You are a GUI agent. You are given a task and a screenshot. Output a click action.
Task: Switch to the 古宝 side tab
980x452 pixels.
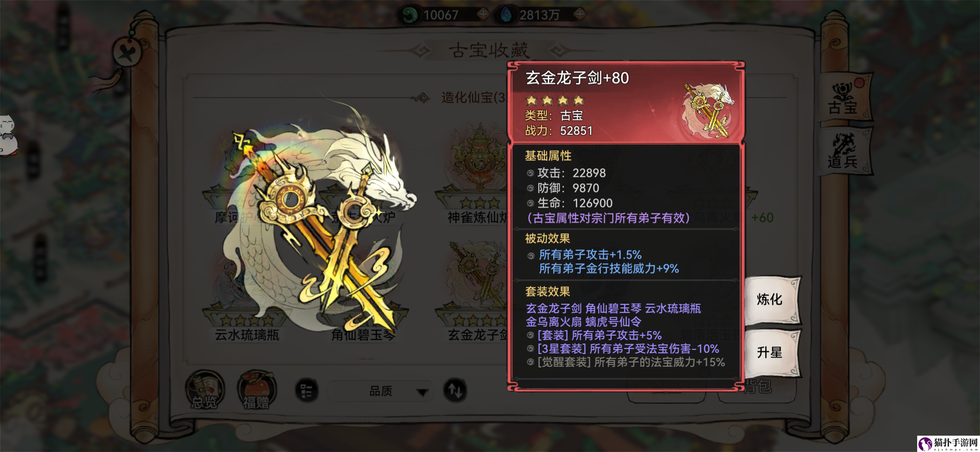843,99
